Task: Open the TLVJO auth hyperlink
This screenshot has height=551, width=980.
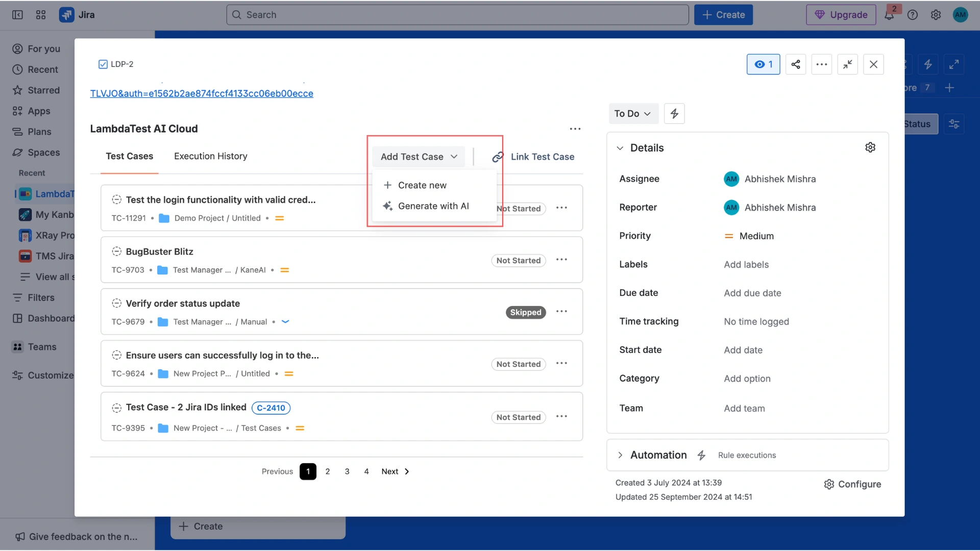Action: (202, 93)
